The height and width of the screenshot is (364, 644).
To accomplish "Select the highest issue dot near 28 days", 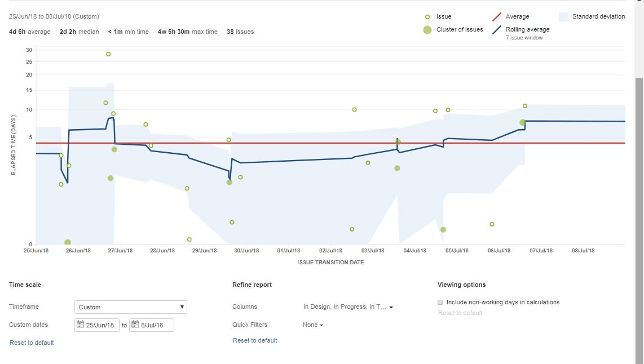I will point(108,54).
